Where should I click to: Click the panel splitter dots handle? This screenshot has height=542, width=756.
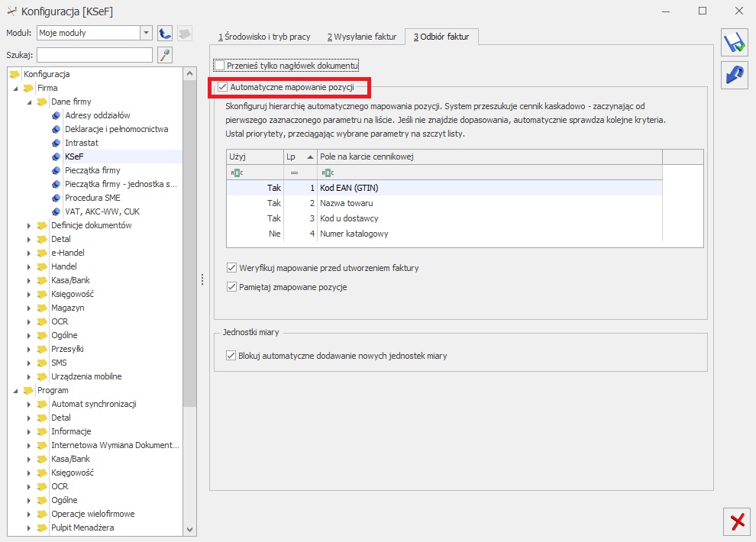coord(202,279)
